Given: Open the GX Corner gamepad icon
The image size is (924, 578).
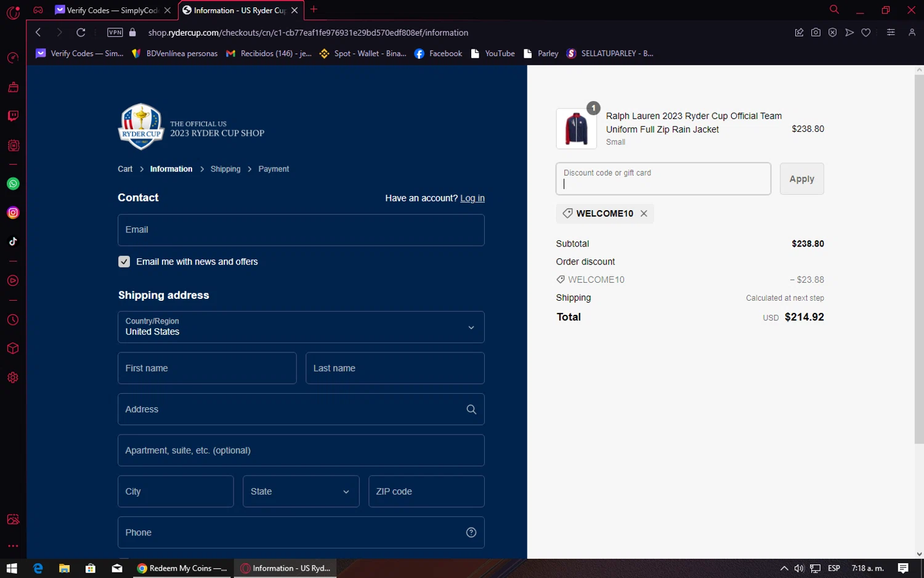Looking at the screenshot, I should point(38,10).
